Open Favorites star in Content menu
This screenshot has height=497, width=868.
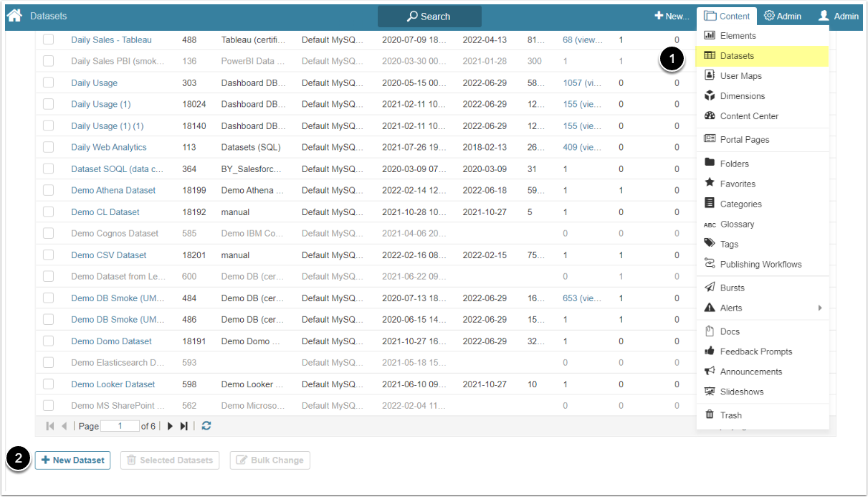738,184
